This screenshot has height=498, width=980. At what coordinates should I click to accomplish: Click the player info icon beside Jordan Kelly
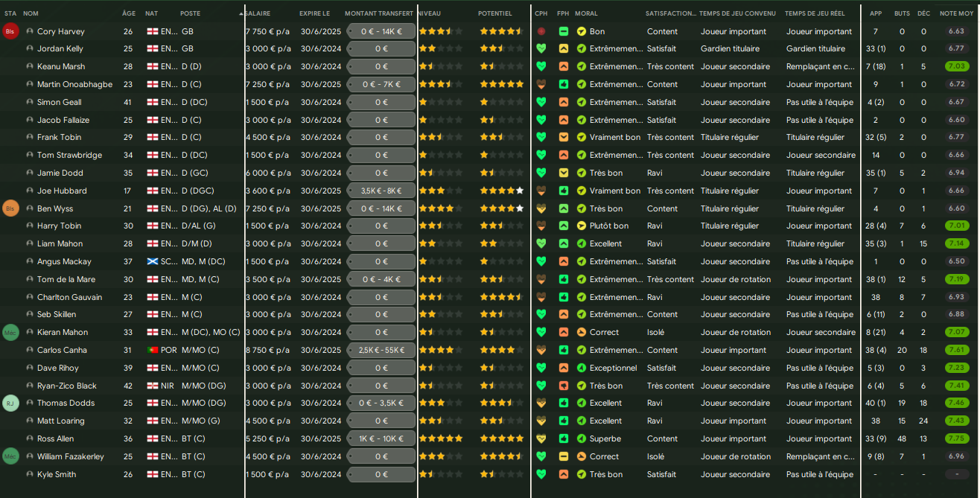point(30,48)
